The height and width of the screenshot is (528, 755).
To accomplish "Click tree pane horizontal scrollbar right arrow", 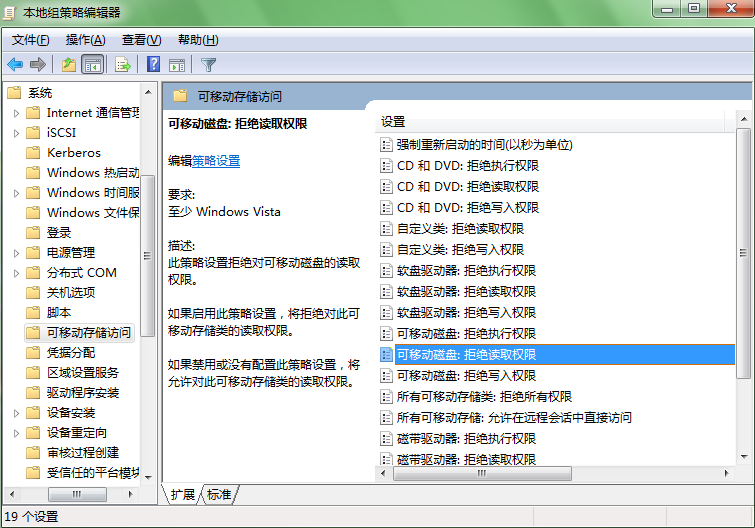I will tap(130, 494).
